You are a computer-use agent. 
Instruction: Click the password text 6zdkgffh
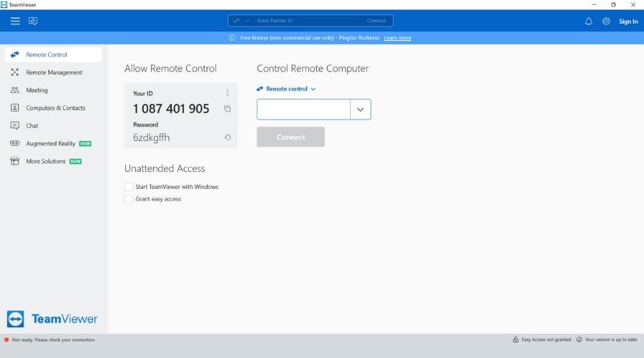point(151,137)
